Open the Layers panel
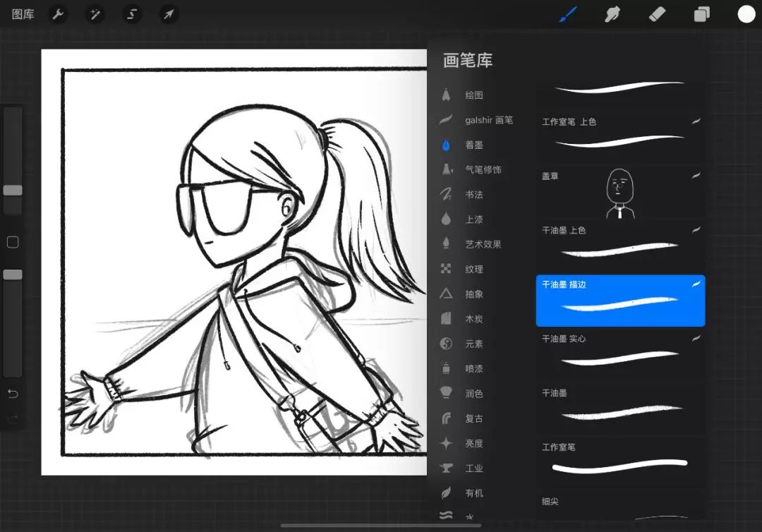This screenshot has width=762, height=532. pyautogui.click(x=701, y=14)
